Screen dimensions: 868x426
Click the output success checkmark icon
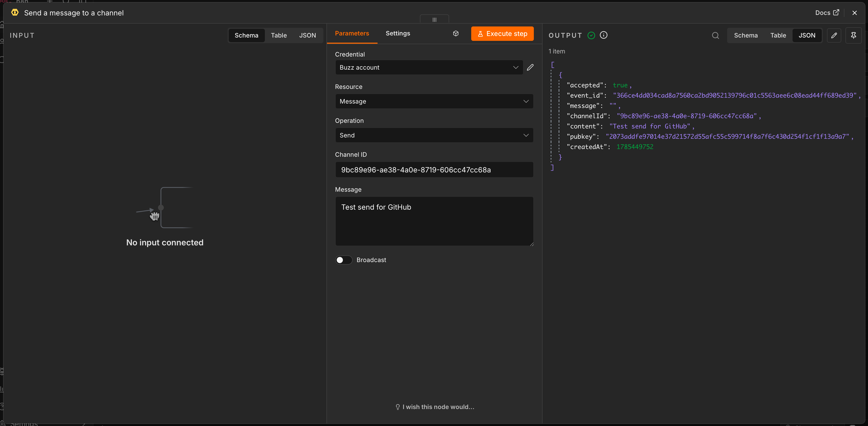tap(591, 35)
